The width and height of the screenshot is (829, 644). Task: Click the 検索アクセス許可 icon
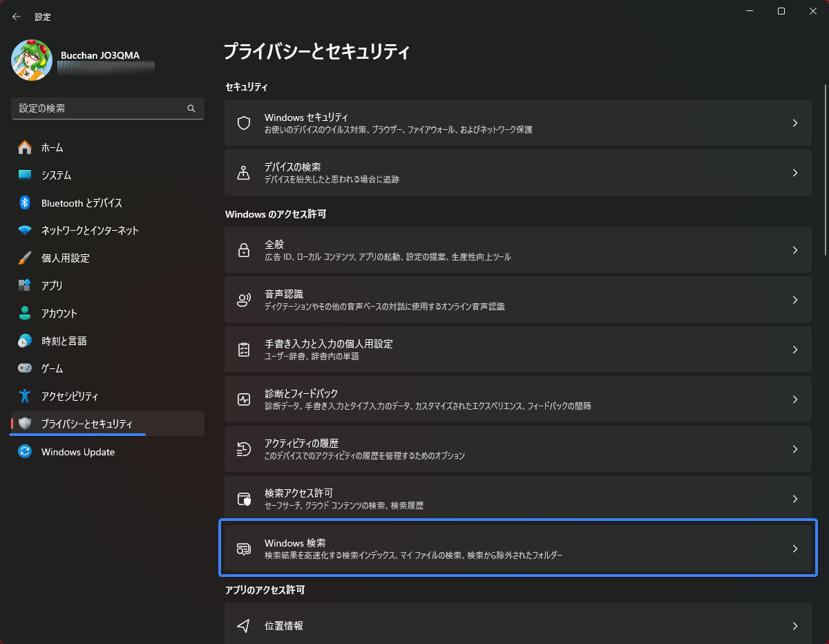(x=243, y=499)
